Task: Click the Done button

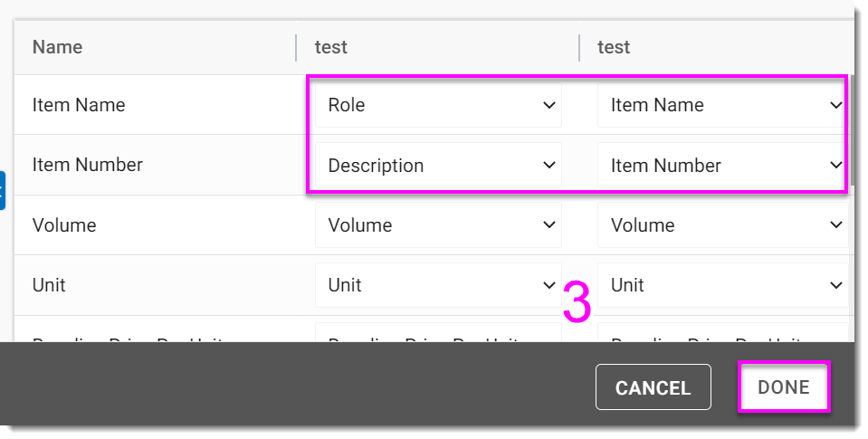Action: (x=784, y=387)
